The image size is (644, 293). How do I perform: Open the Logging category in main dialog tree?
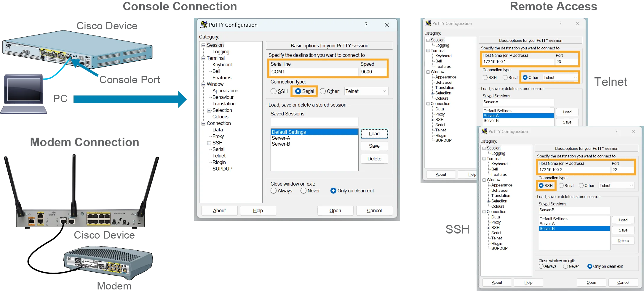[x=221, y=51]
